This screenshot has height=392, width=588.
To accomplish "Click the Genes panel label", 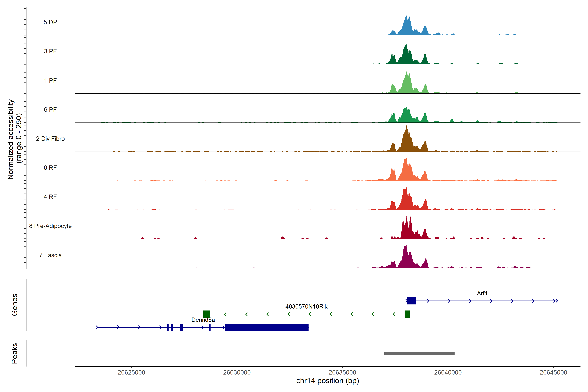I will [15, 305].
